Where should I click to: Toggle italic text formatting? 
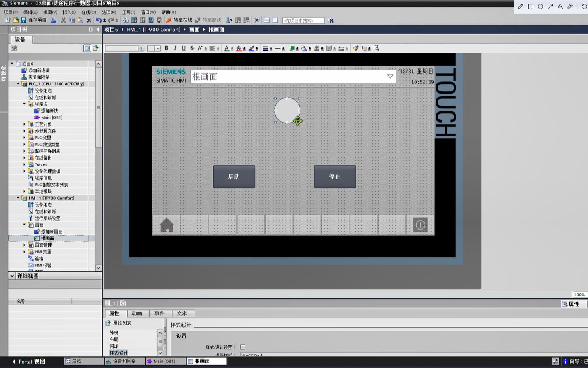(x=175, y=48)
